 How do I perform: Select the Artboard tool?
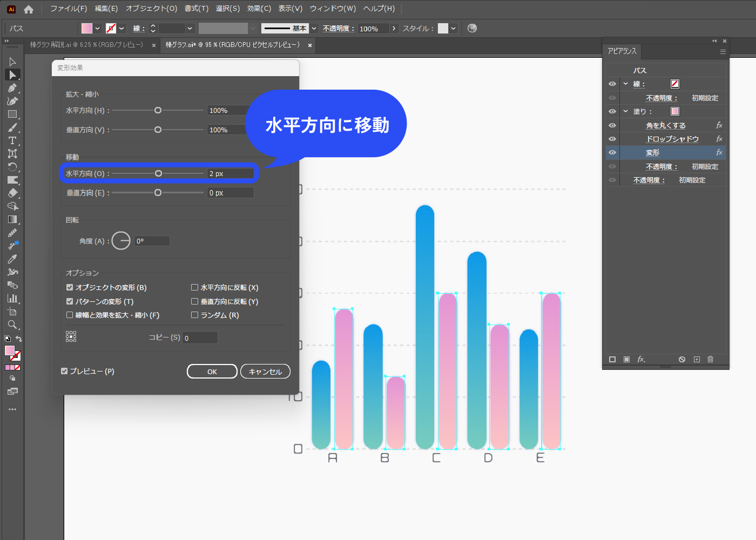(12, 312)
